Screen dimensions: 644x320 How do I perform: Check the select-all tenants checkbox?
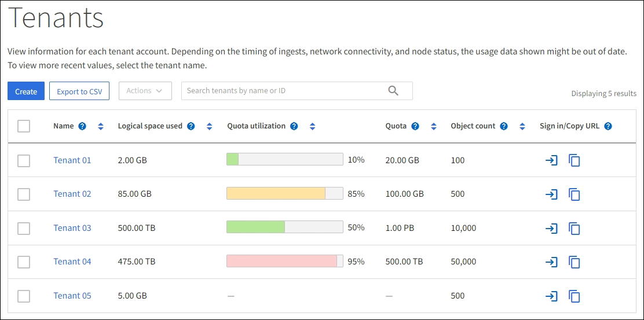(24, 126)
